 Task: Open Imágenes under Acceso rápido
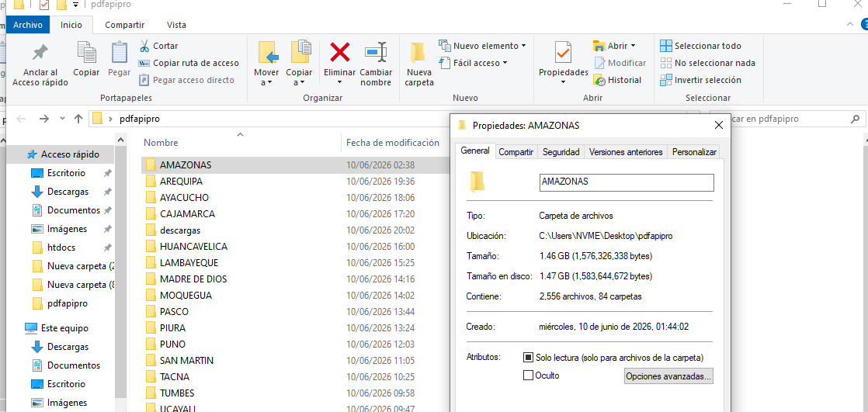tap(67, 229)
